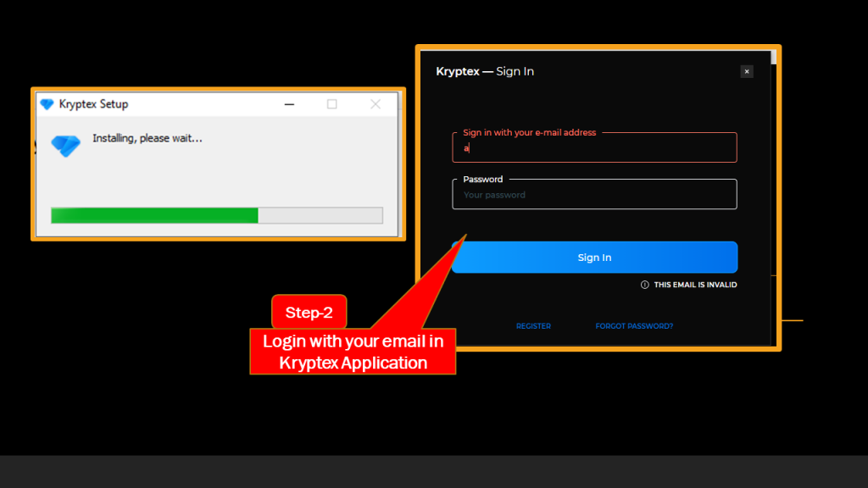Minimize the Kryptex Setup window
868x488 pixels.
point(289,104)
